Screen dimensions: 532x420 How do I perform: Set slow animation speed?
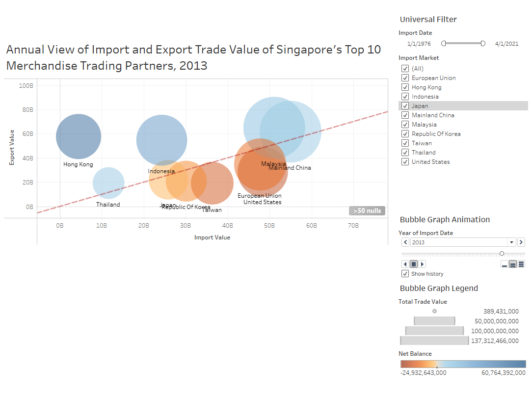504,264
